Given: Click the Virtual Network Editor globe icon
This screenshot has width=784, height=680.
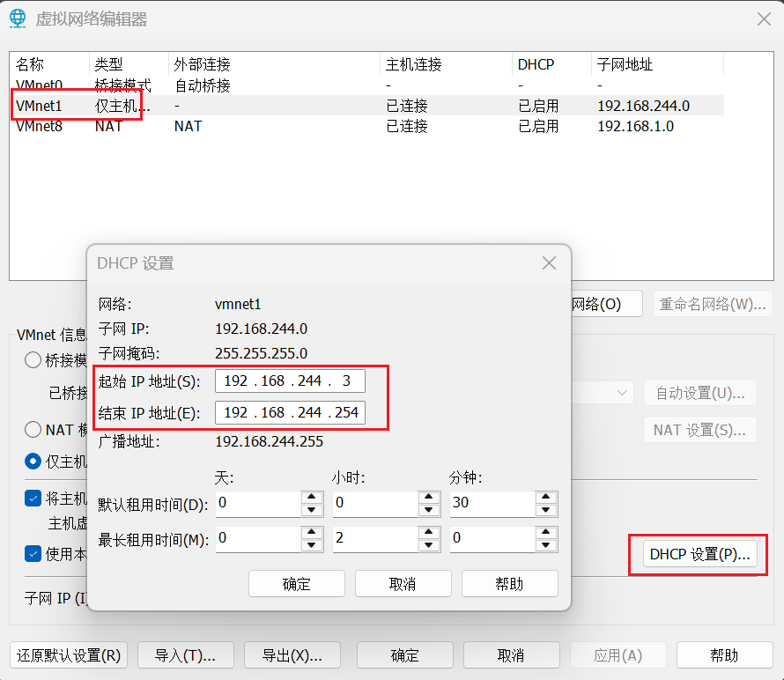Looking at the screenshot, I should [18, 18].
